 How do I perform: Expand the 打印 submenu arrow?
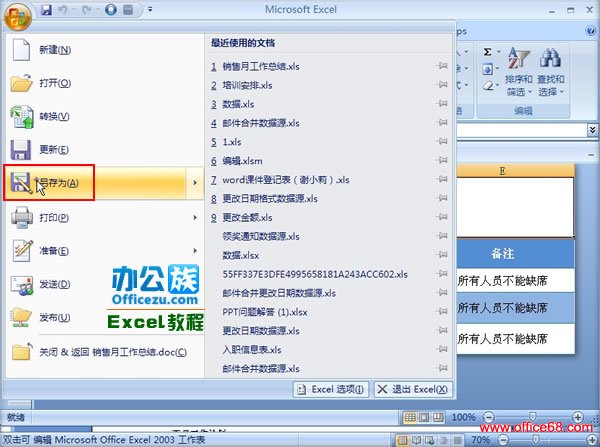click(195, 217)
